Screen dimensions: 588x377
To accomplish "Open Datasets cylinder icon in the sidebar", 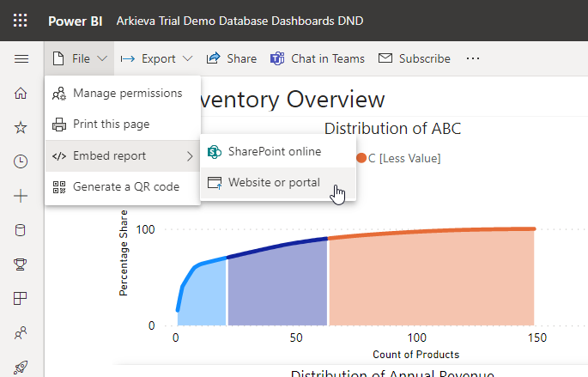I will (21, 230).
